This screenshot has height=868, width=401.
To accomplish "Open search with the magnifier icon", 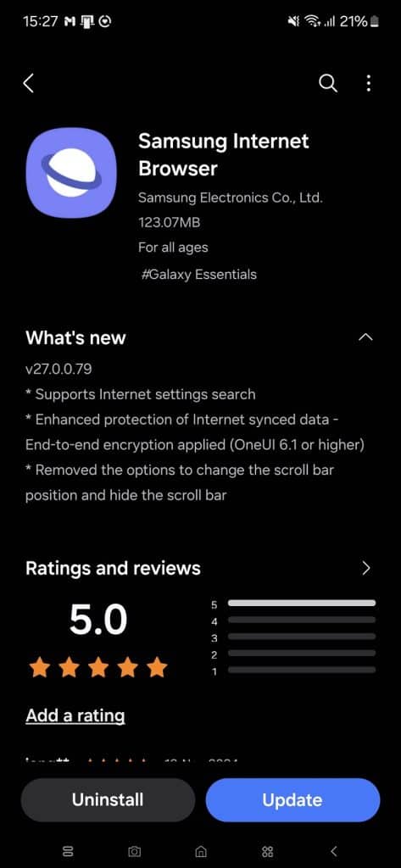I will 328,84.
